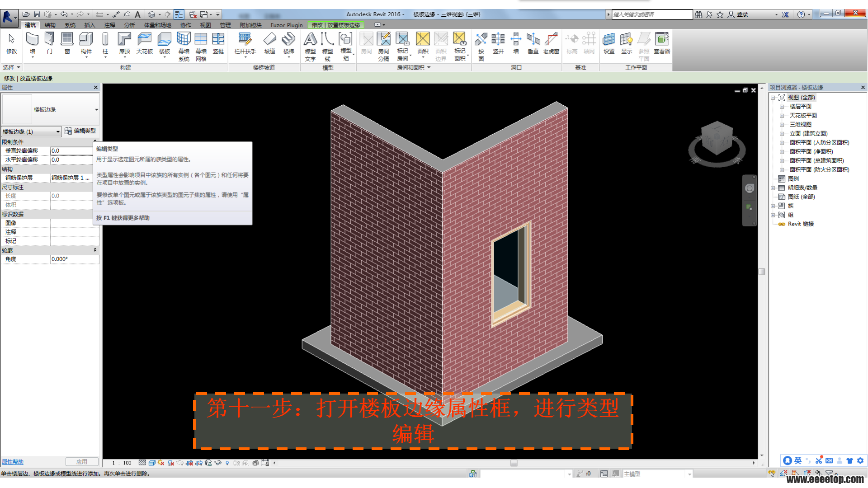Open the 属性帮助 link
868x488 pixels.
(13, 462)
